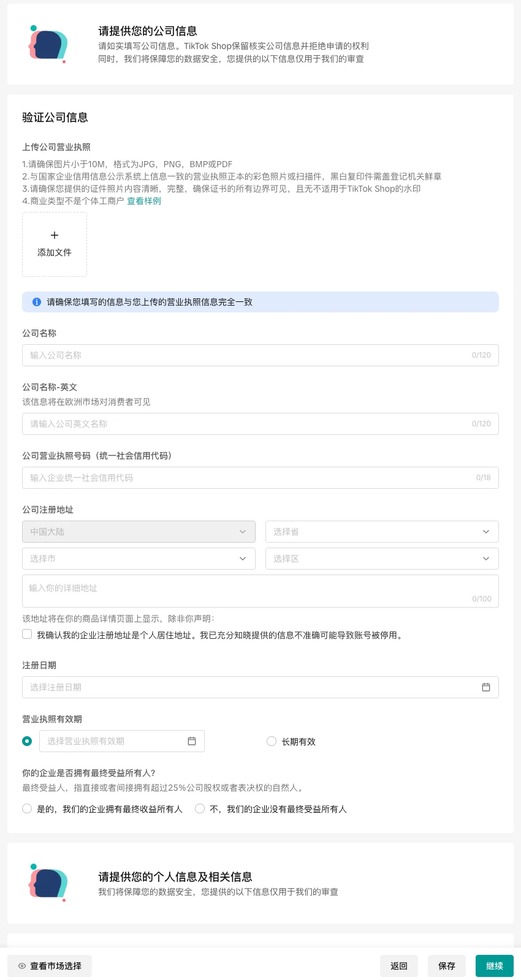Open the 选择市 city dropdown
The image size is (521, 980).
click(139, 559)
